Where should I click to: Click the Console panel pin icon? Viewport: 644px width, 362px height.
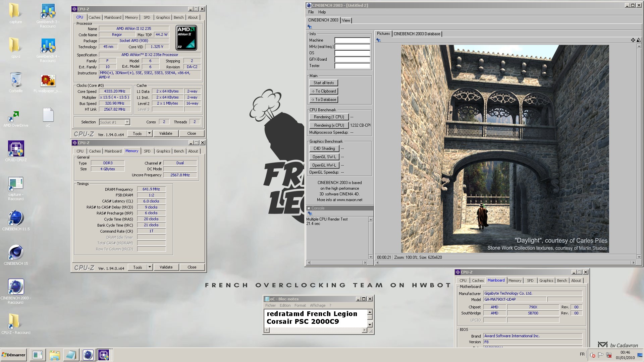[x=310, y=214]
